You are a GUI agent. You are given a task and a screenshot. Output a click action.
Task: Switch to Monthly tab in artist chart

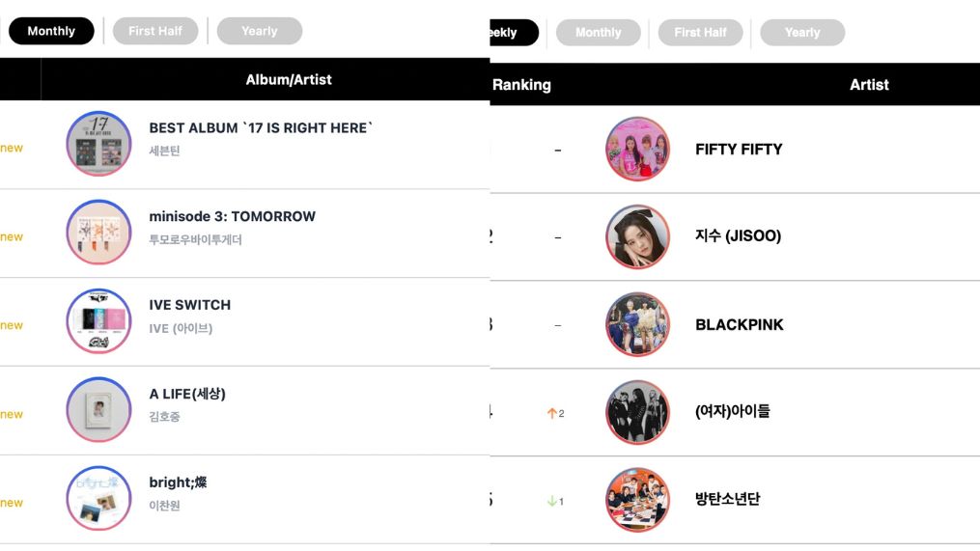pyautogui.click(x=599, y=33)
